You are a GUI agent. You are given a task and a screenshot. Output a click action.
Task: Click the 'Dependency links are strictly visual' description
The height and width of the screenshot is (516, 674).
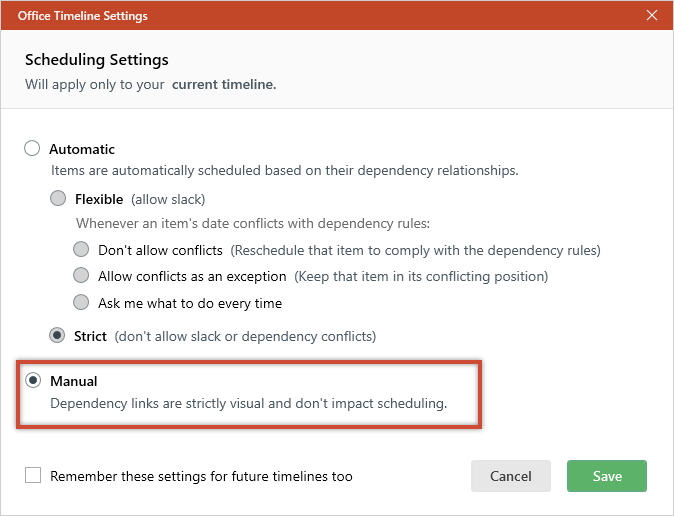[248, 404]
